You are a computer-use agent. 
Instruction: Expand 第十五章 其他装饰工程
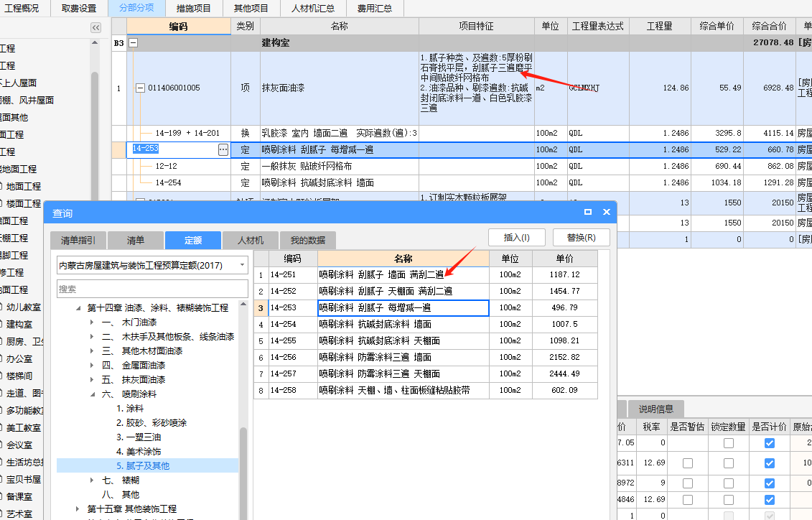click(x=78, y=509)
